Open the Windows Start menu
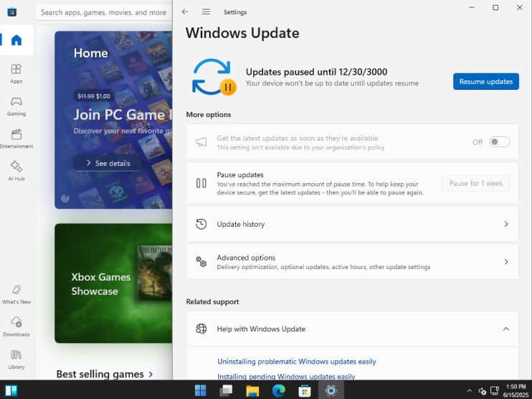532x399 pixels. (x=201, y=390)
